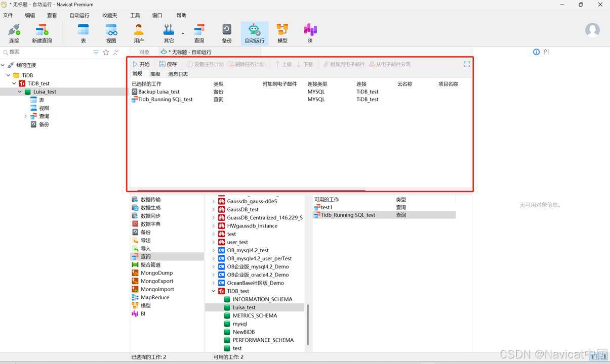Open the 备份 backup toolbar icon
610x364 pixels.
[227, 33]
